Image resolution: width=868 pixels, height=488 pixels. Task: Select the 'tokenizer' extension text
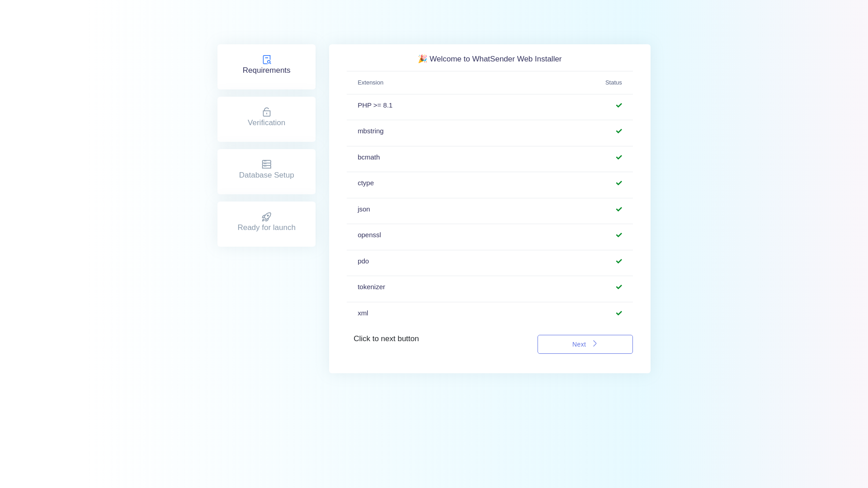(x=371, y=287)
